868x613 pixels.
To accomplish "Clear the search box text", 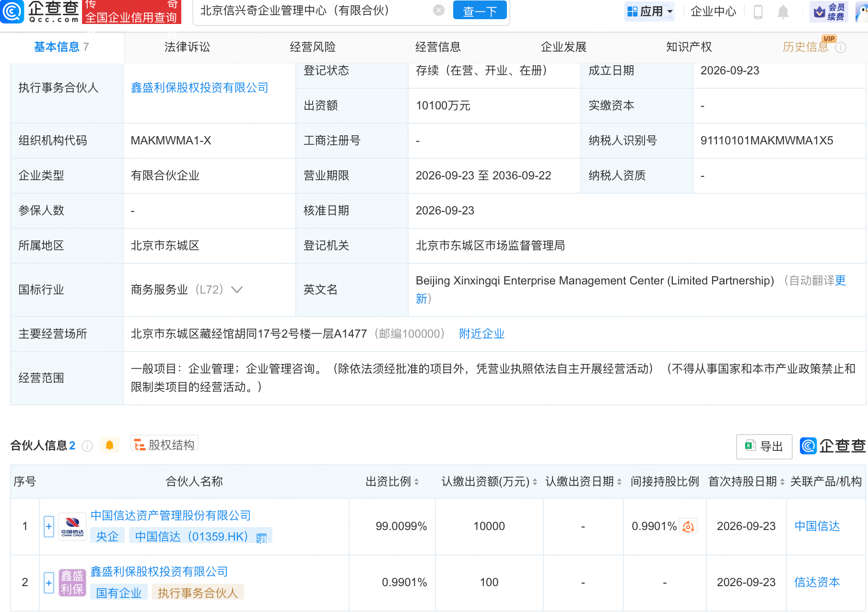I will pyautogui.click(x=438, y=11).
